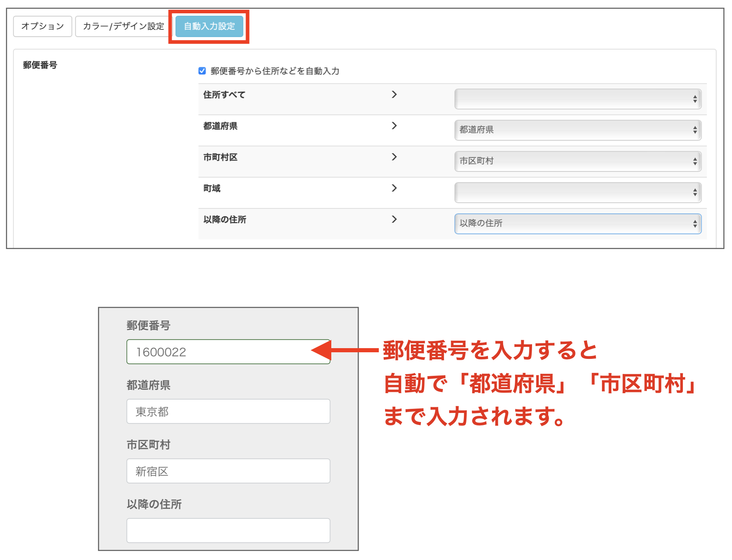732x560 pixels.
Task: Click the stepper arrows on 都道府県 select
Action: [695, 130]
